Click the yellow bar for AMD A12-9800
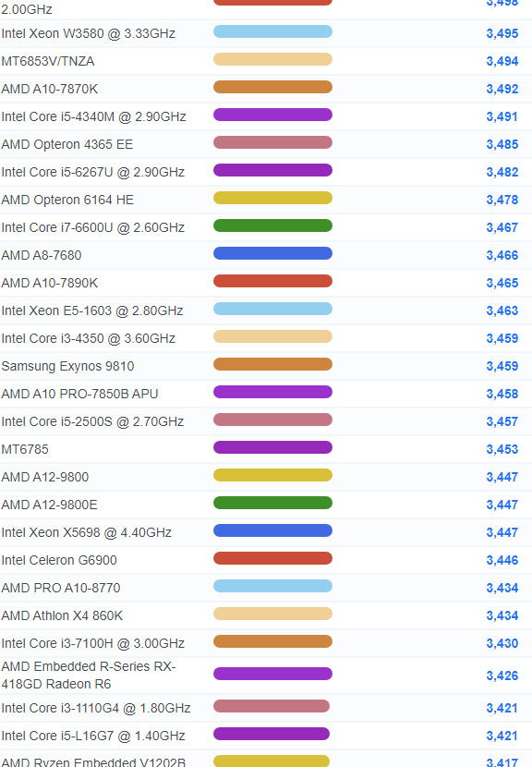The image size is (532, 767). coord(272,475)
